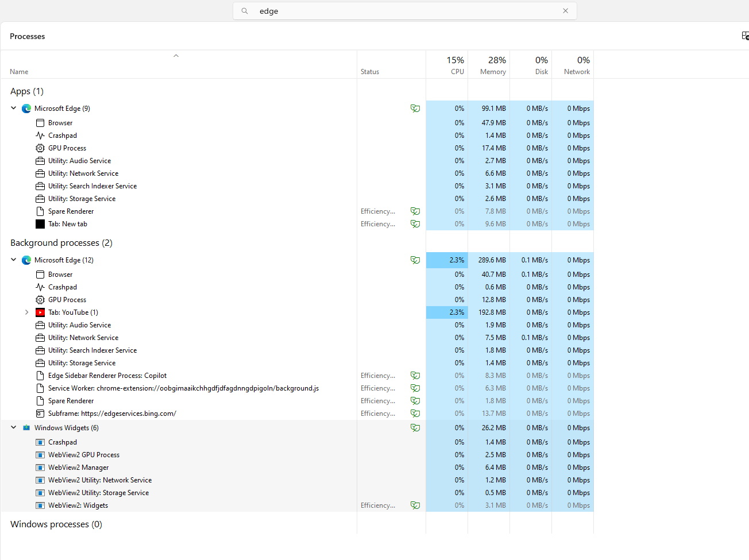749x560 pixels.
Task: Click the Spare Renderer page icon under Edge (9)
Action: (x=40, y=211)
